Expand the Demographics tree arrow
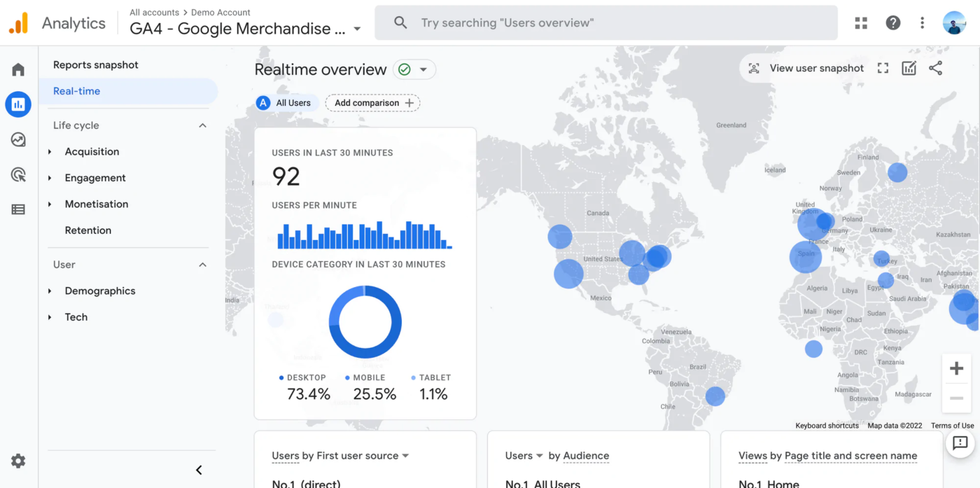The width and height of the screenshot is (980, 488). click(50, 291)
